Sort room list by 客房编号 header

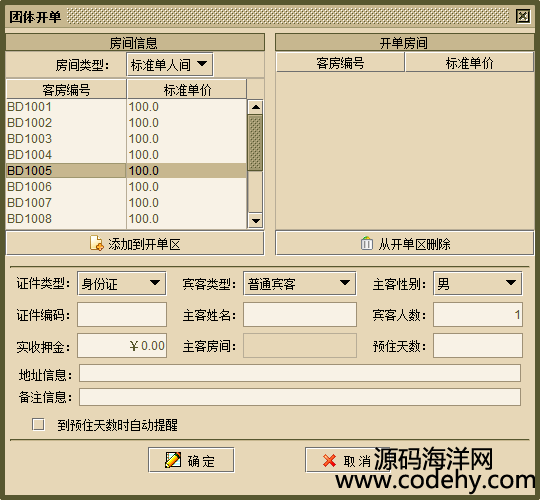(66, 90)
